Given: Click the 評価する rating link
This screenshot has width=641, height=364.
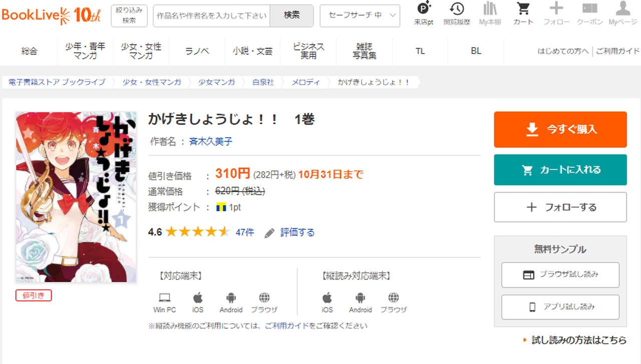Looking at the screenshot, I should pos(297,232).
